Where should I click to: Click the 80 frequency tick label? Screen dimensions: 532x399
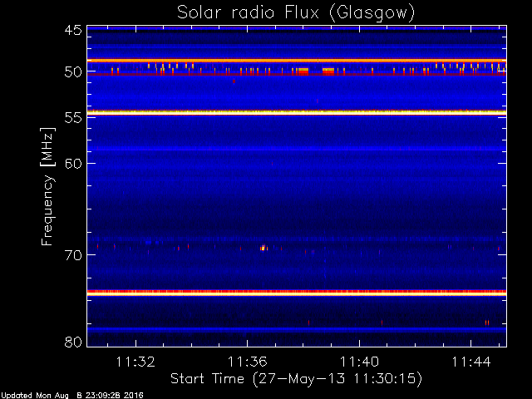[x=73, y=342]
